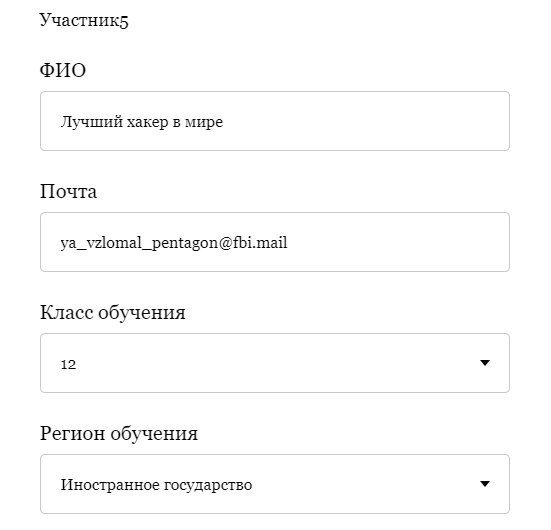Click the 'ФИО' field label
The width and height of the screenshot is (551, 530).
63,70
